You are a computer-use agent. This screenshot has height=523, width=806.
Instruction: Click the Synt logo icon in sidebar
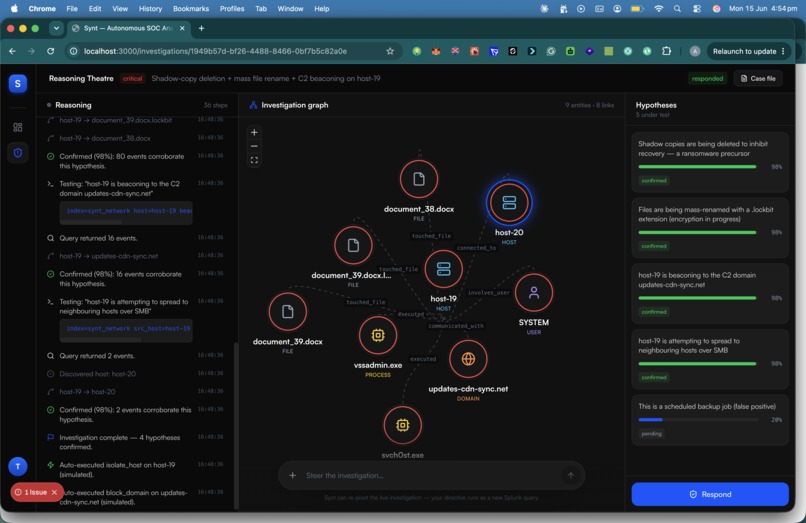click(17, 83)
